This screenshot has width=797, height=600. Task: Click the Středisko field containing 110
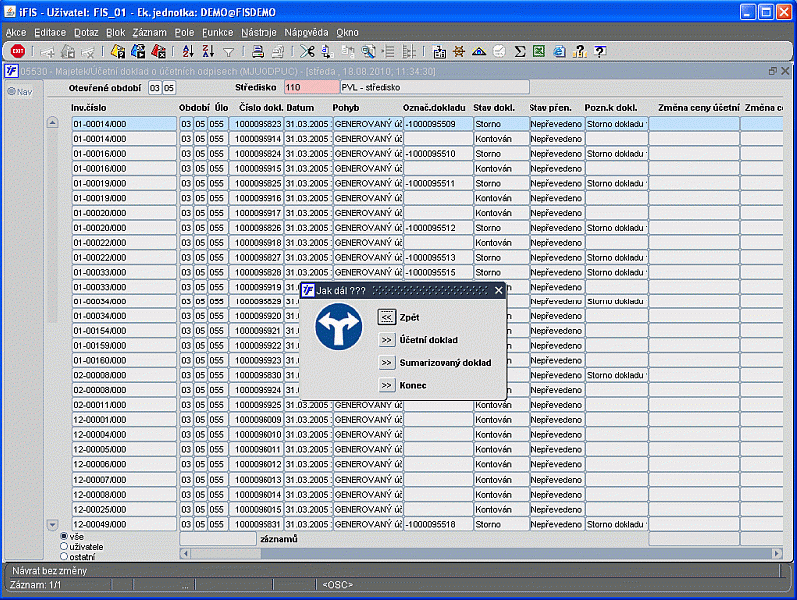[310, 88]
